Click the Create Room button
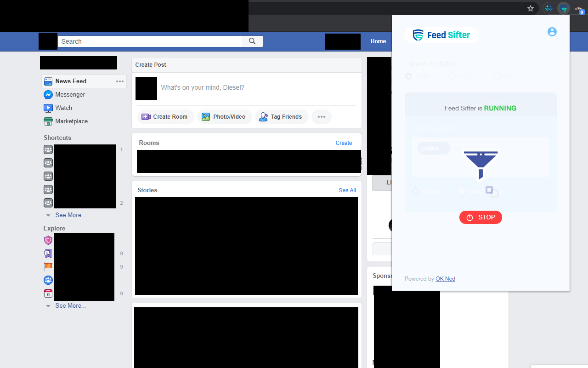 [165, 117]
